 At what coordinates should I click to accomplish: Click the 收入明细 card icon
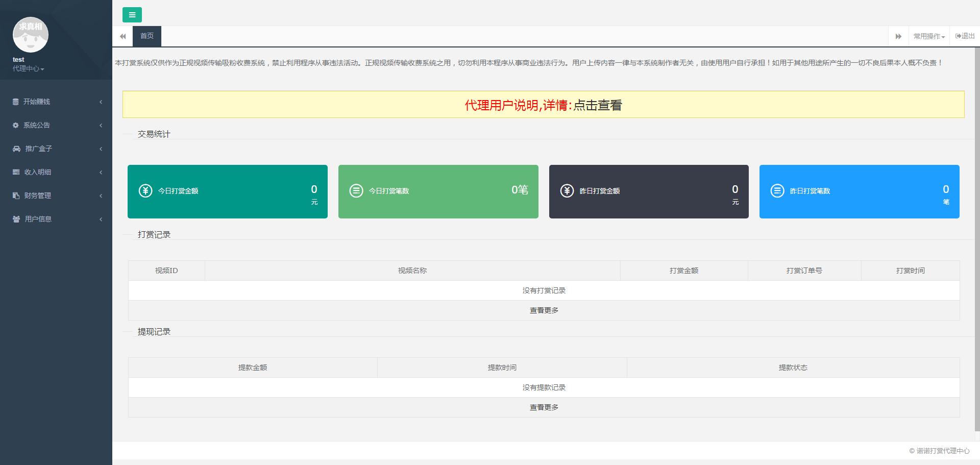pos(16,172)
